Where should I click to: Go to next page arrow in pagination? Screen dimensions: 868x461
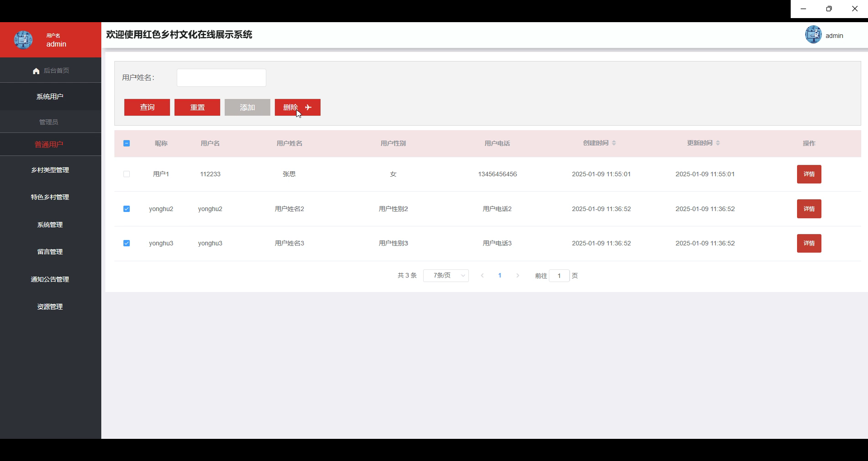[x=518, y=276]
